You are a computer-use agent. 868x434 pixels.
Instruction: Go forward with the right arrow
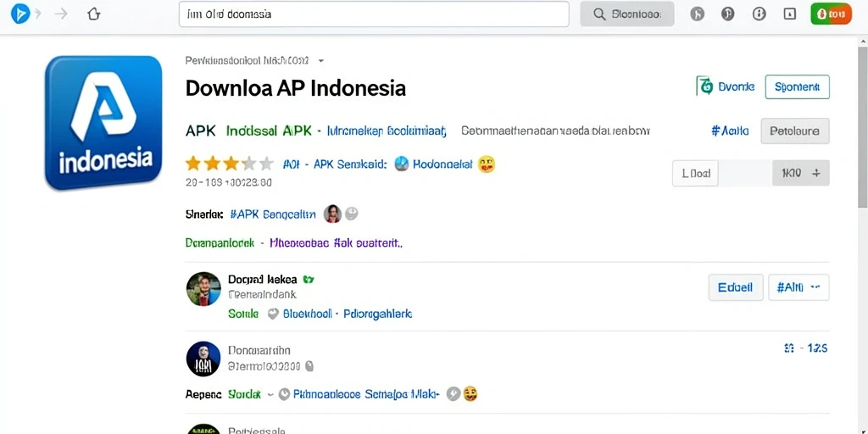click(61, 14)
